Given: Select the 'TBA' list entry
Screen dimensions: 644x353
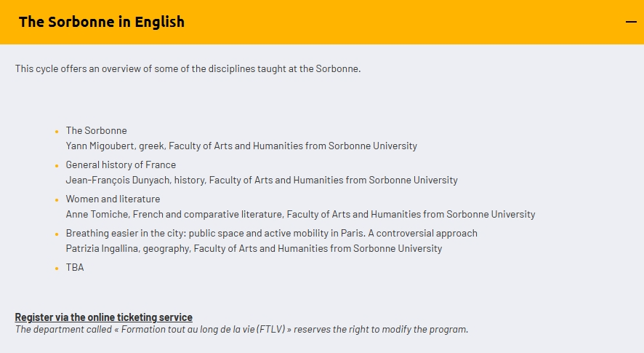Looking at the screenshot, I should pos(75,268).
